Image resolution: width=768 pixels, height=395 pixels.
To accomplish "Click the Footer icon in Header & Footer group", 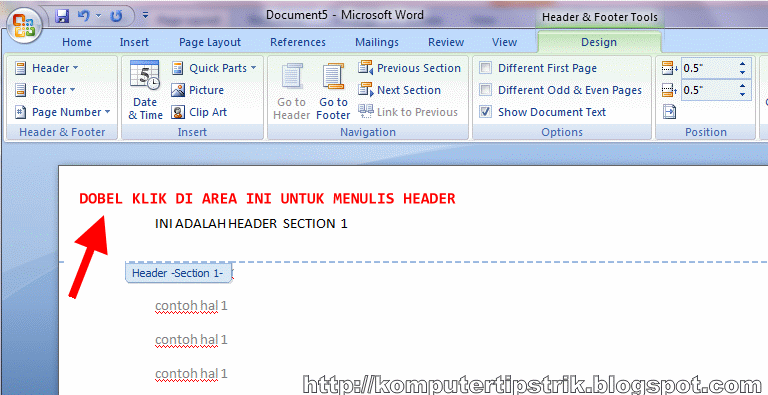I will 21,90.
